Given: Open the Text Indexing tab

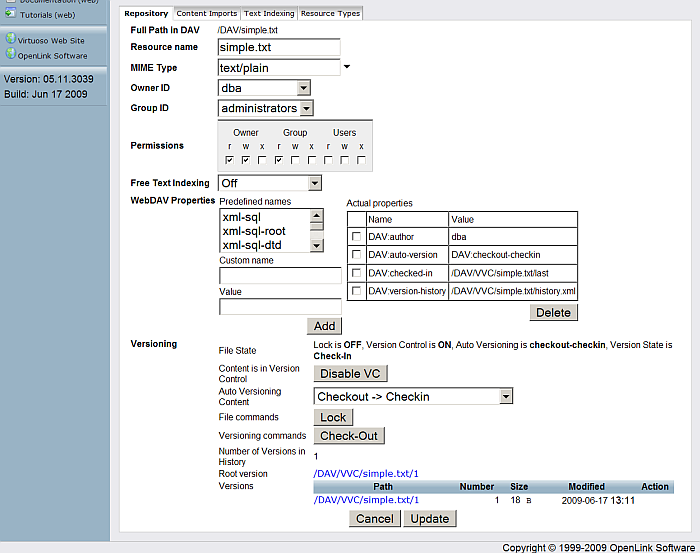Looking at the screenshot, I should point(268,14).
